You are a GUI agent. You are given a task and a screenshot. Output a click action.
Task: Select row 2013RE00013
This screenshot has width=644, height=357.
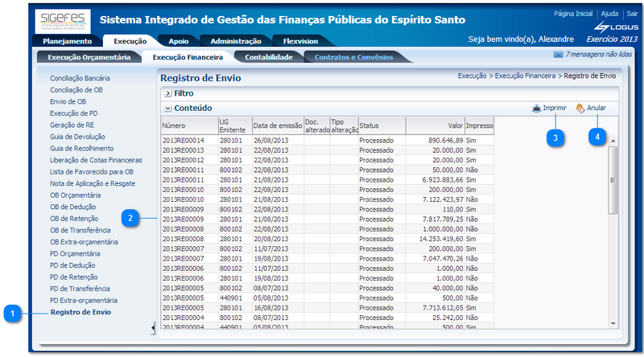[x=328, y=150]
